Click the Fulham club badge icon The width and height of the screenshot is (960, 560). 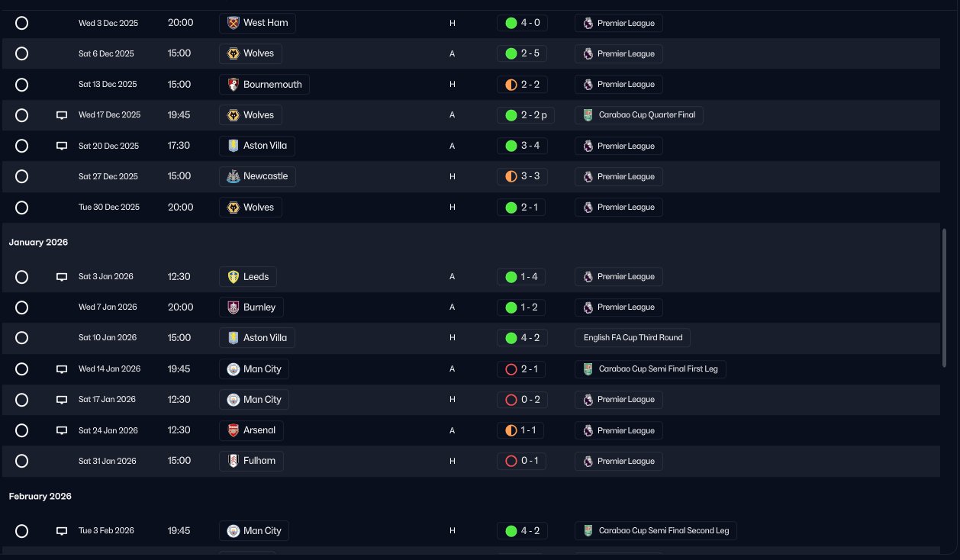pyautogui.click(x=234, y=461)
